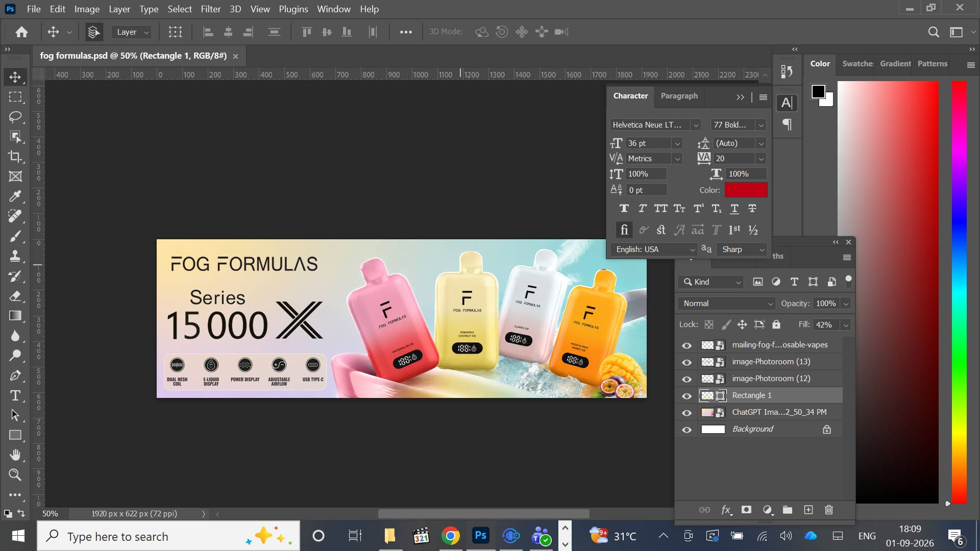
Task: Click the Delete layer trash icon
Action: (829, 510)
